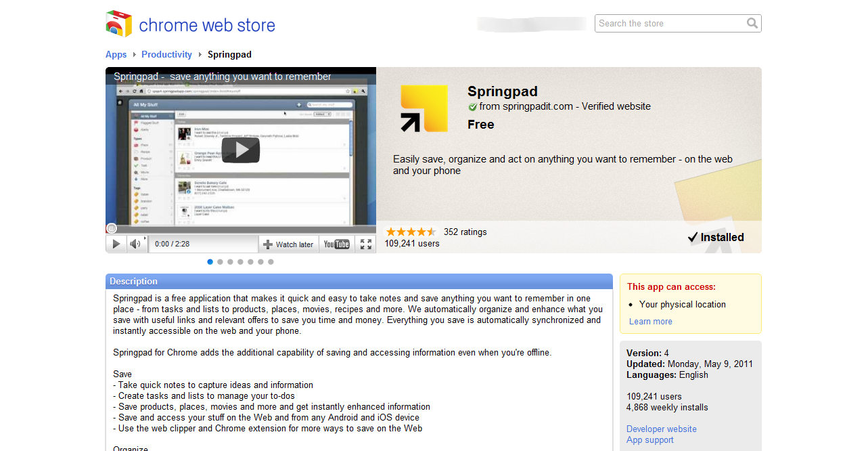The height and width of the screenshot is (451, 868).
Task: Play the video with the center play button
Action: pos(241,150)
